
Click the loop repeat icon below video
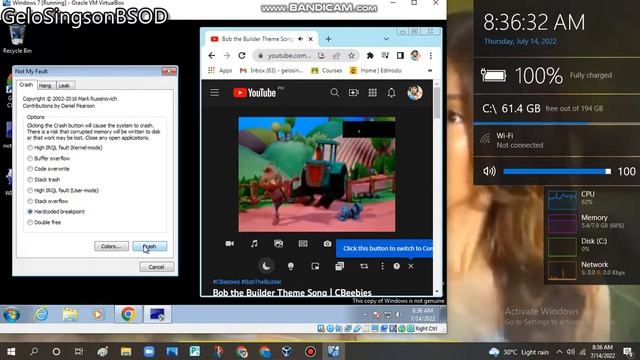[x=364, y=266]
